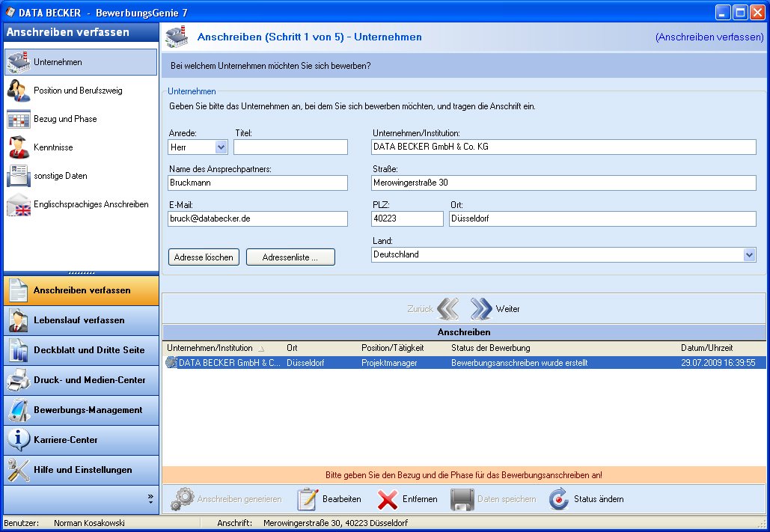Select the Kenntnisse graduate icon
Viewport: 770px width, 532px height.
[x=18, y=147]
